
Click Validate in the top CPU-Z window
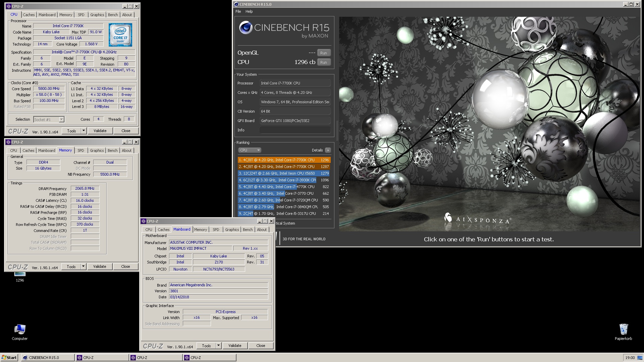(x=100, y=131)
